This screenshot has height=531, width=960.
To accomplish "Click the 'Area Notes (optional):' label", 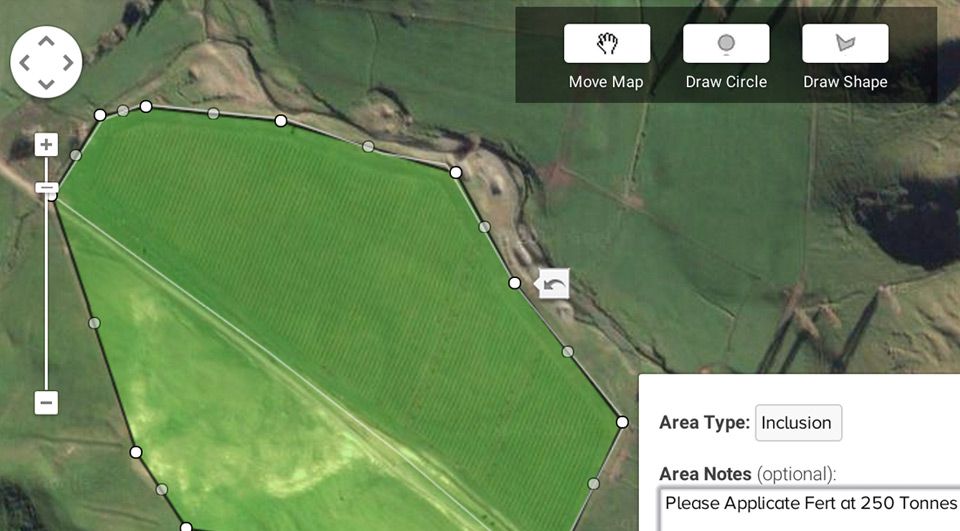I will click(x=748, y=474).
